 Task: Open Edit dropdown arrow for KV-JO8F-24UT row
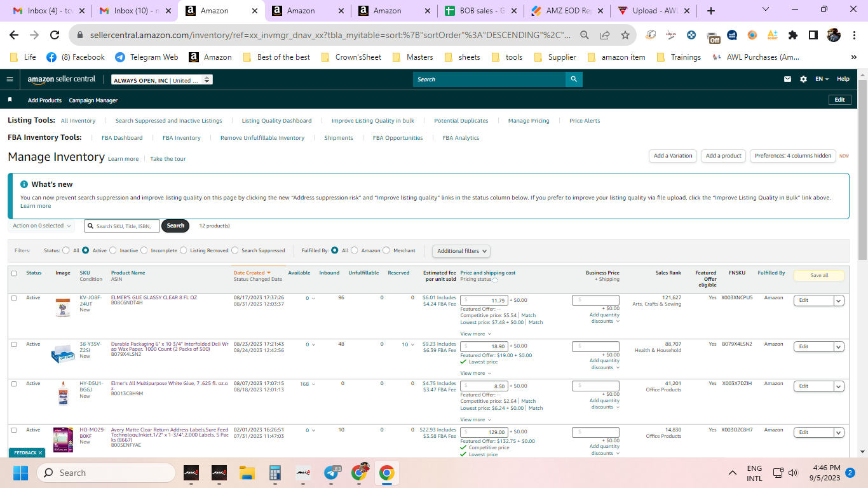pos(839,301)
